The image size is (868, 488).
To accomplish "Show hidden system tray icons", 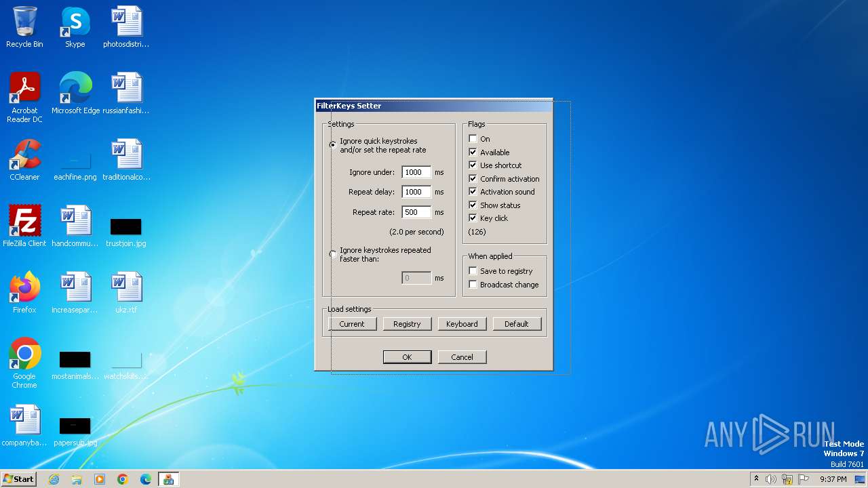I will click(x=756, y=479).
